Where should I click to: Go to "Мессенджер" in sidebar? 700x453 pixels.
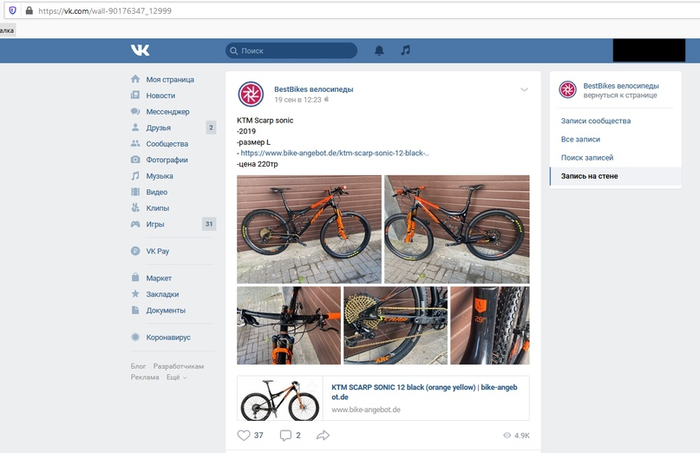click(x=167, y=111)
